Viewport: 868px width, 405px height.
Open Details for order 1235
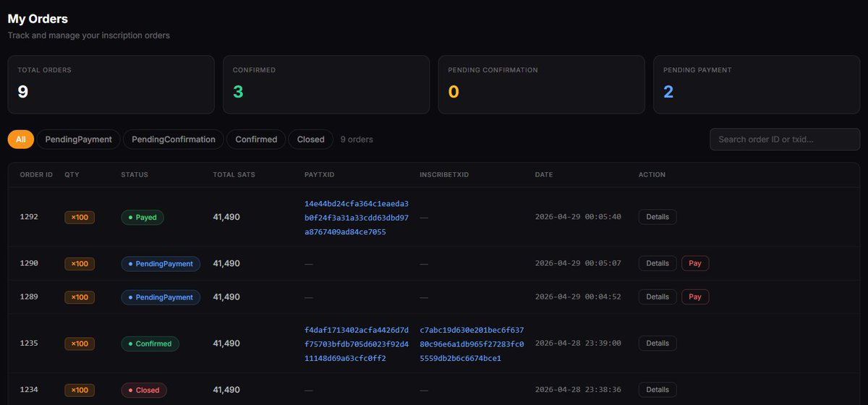pos(658,344)
